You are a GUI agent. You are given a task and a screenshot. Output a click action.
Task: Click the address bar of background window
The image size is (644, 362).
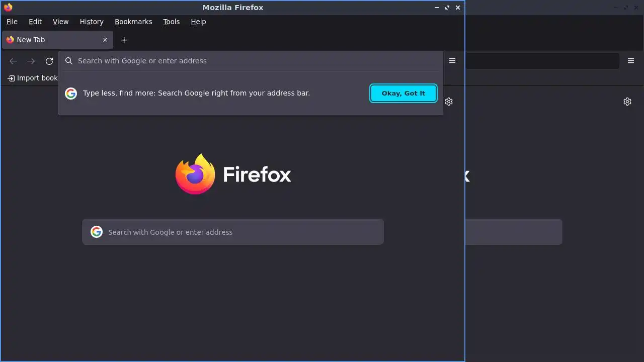[x=542, y=61]
